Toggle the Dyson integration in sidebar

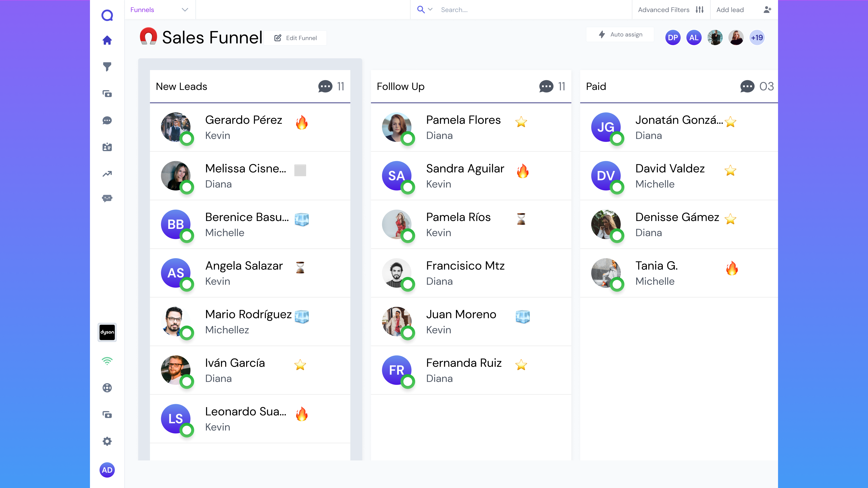[x=107, y=332]
